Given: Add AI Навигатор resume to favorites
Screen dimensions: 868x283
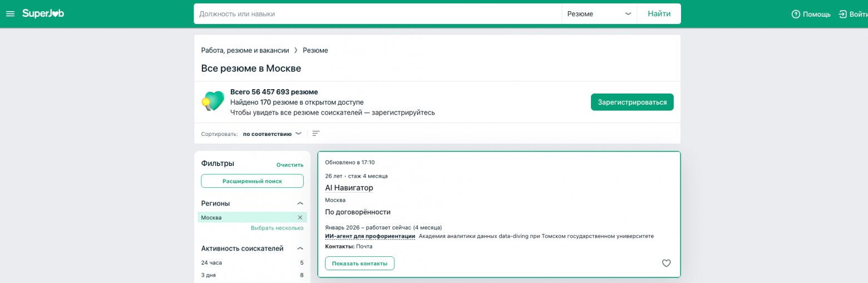Looking at the screenshot, I should tap(666, 263).
